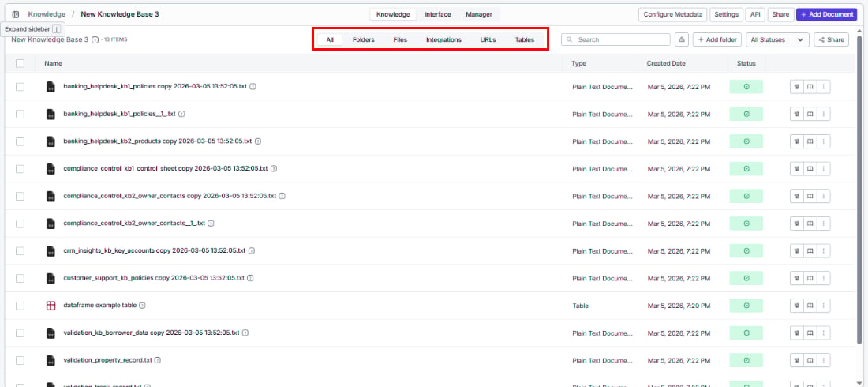
Task: Open three-dot menu for compliance_control_kb1_control_sheet row
Action: click(824, 168)
